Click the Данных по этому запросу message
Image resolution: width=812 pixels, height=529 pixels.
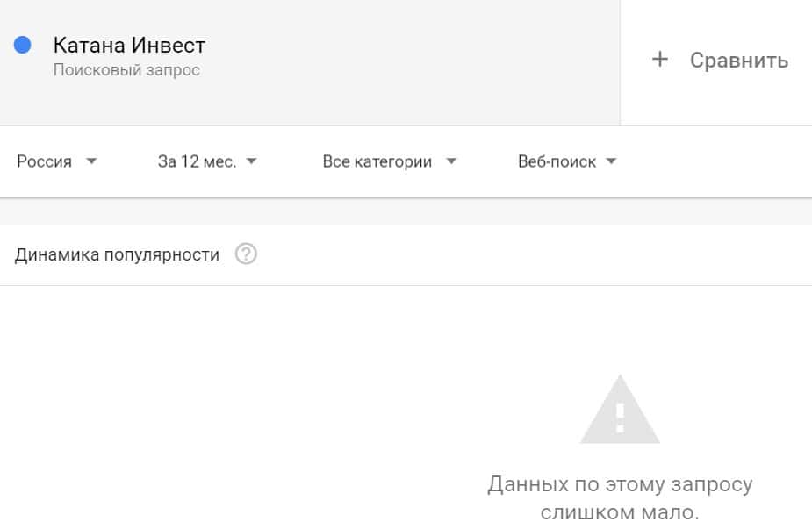(x=620, y=484)
